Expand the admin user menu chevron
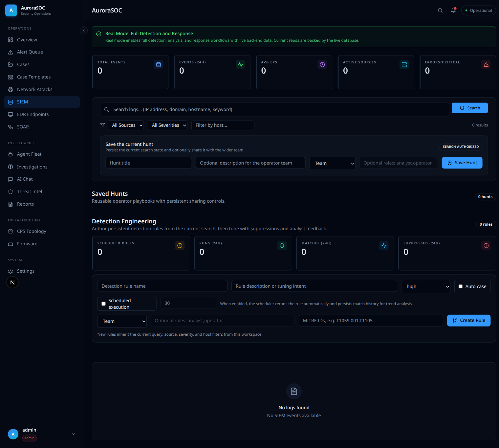The height and width of the screenshot is (448, 499). pos(74,434)
